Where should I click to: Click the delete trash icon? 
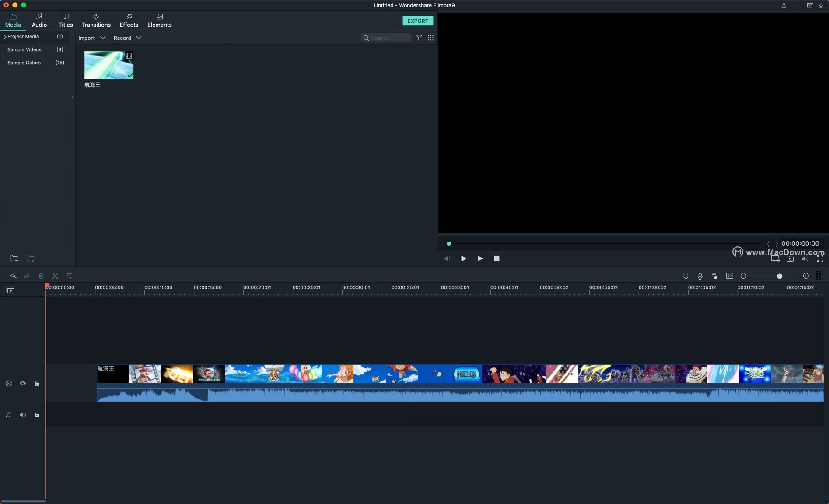(x=41, y=276)
